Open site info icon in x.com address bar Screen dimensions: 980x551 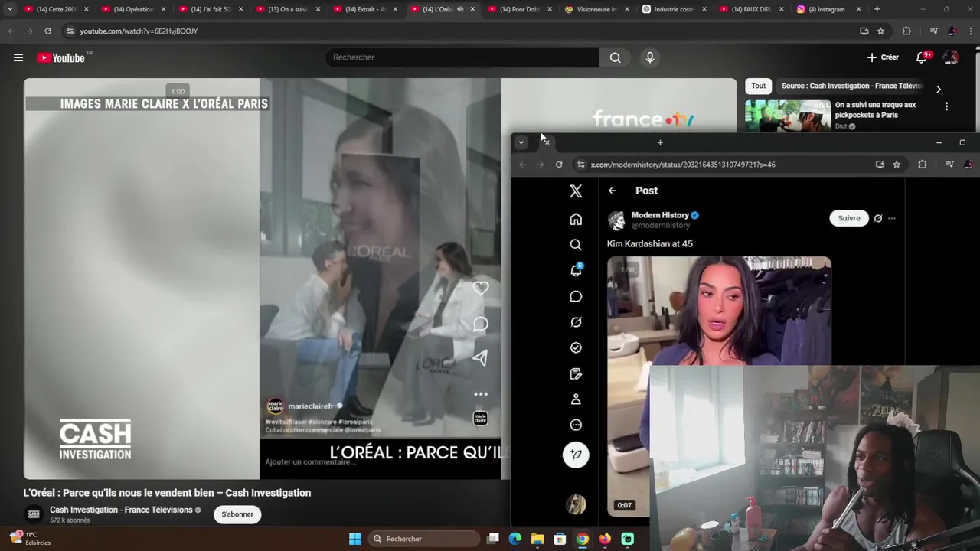[581, 165]
